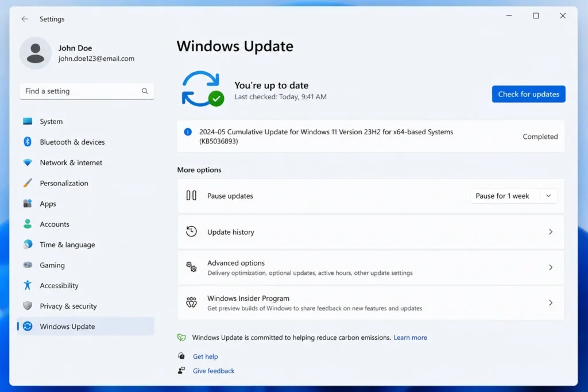The image size is (588, 392).
Task: Expand Windows Insider Program chevron
Action: click(551, 302)
